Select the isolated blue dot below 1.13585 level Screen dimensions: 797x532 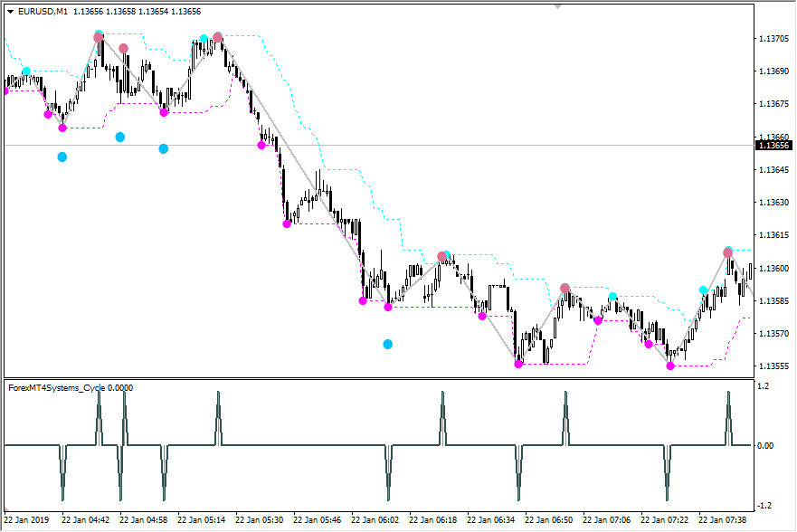(388, 344)
